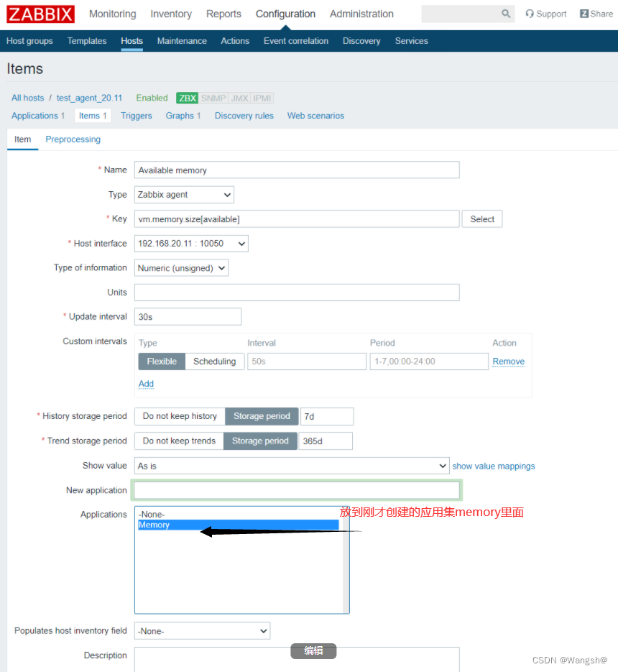Click the Select key button
The image size is (618, 672).
coord(482,219)
